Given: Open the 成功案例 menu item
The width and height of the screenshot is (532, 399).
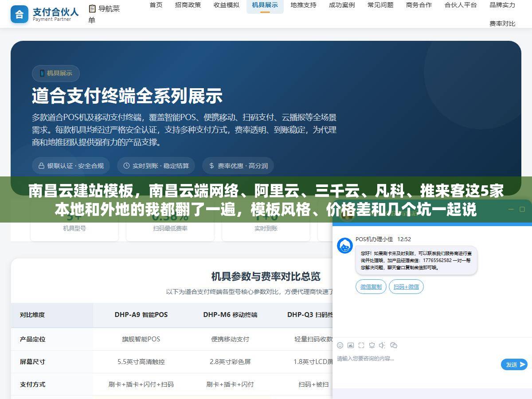Looking at the screenshot, I should [342, 5].
